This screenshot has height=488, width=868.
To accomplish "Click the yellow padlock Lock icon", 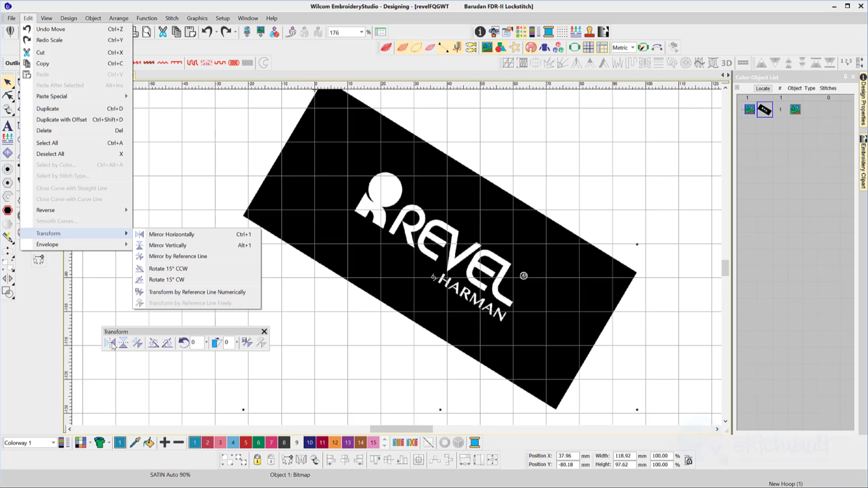I will (257, 460).
